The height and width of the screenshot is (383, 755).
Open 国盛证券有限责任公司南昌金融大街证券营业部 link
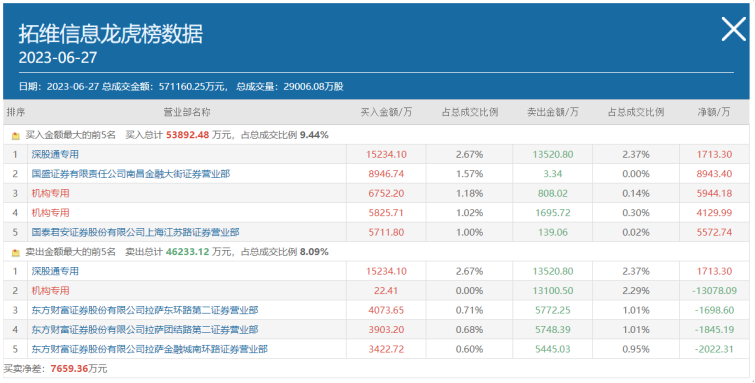130,174
